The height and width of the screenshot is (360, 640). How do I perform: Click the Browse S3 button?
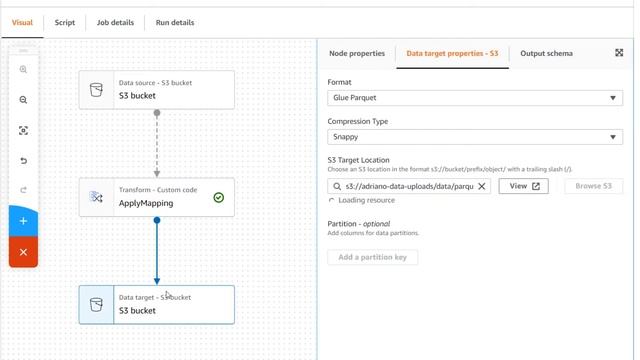tap(593, 186)
